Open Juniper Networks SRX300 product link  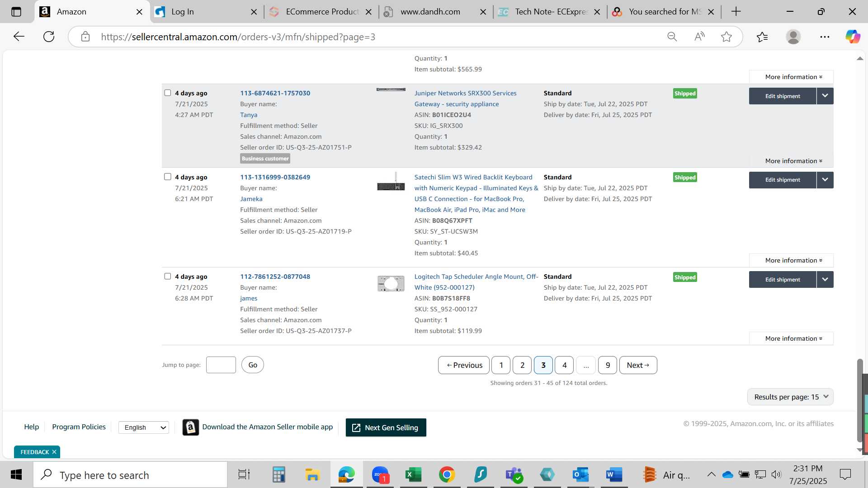465,99
